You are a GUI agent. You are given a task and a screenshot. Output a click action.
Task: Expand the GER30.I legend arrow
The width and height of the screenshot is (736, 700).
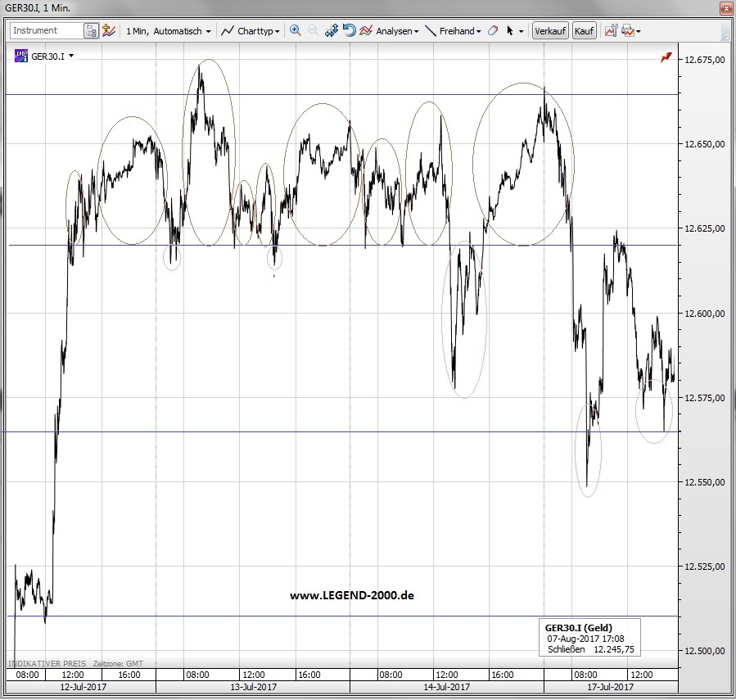pyautogui.click(x=72, y=56)
